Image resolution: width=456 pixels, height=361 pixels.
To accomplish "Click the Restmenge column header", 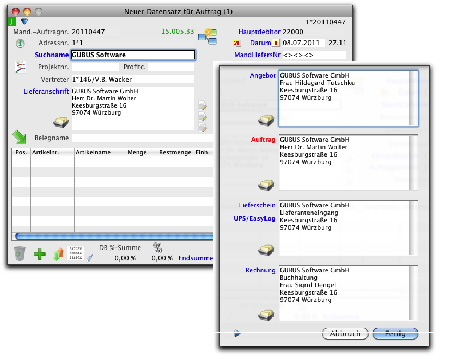I will click(x=175, y=152).
